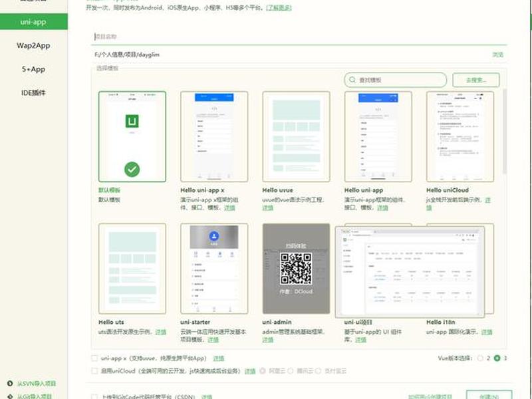The height and width of the screenshot is (399, 532).
Task: Open details link under Hello uni-app
Action: pos(382,207)
